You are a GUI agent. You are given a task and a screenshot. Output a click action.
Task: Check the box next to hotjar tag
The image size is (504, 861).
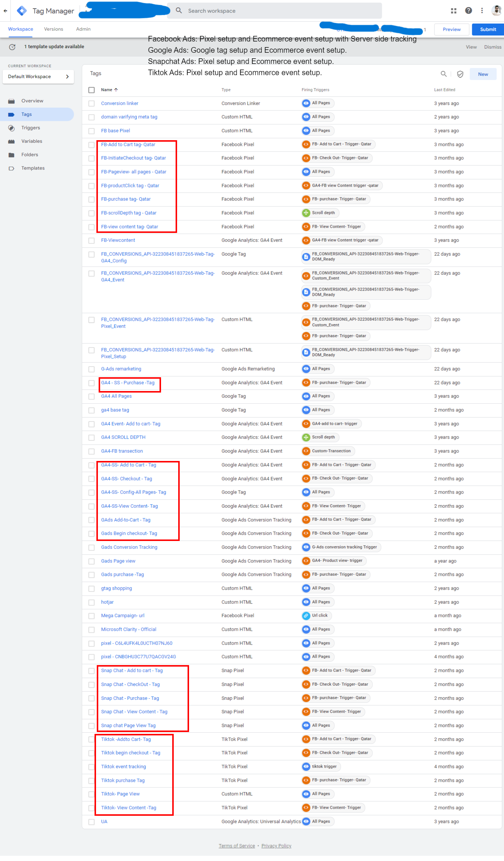point(92,602)
